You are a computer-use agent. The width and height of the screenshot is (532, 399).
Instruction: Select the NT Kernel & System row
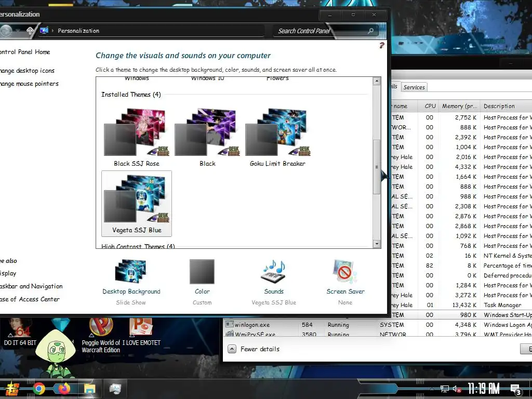click(461, 256)
